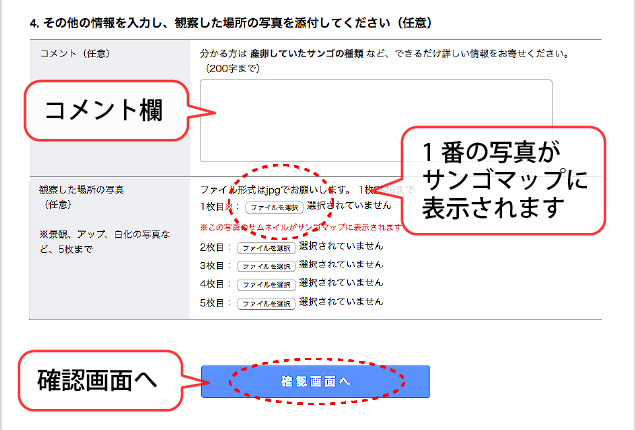Click 選択されていません status beside 2枚目
Screen dimensions: 636x430
coord(341,247)
